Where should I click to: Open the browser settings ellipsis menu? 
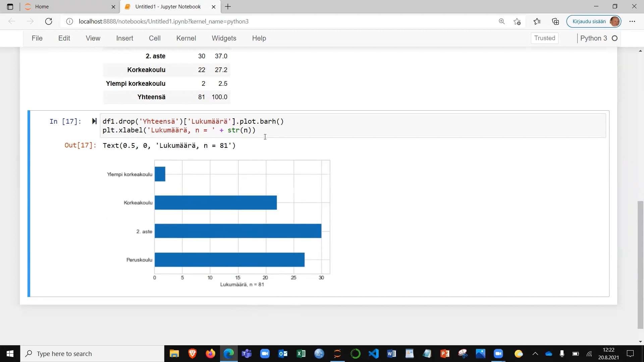[632, 21]
